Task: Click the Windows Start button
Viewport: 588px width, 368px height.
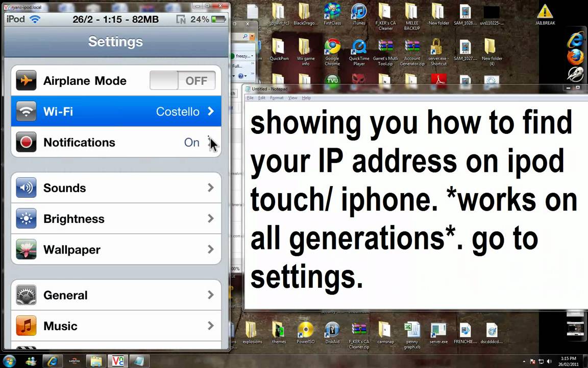Action: 9,361
